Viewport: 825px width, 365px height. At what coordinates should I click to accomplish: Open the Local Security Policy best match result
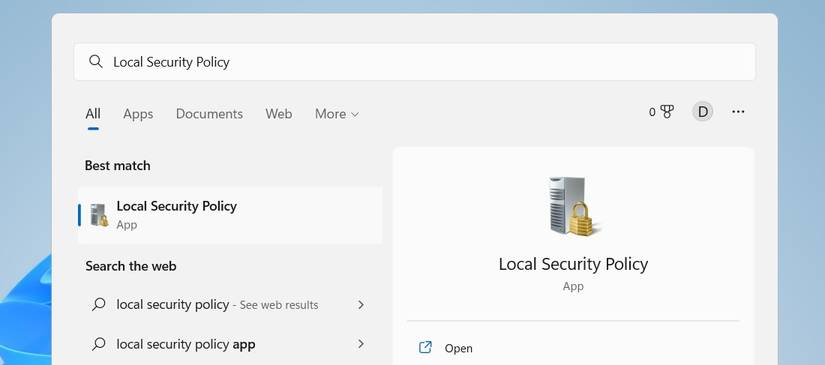(230, 215)
